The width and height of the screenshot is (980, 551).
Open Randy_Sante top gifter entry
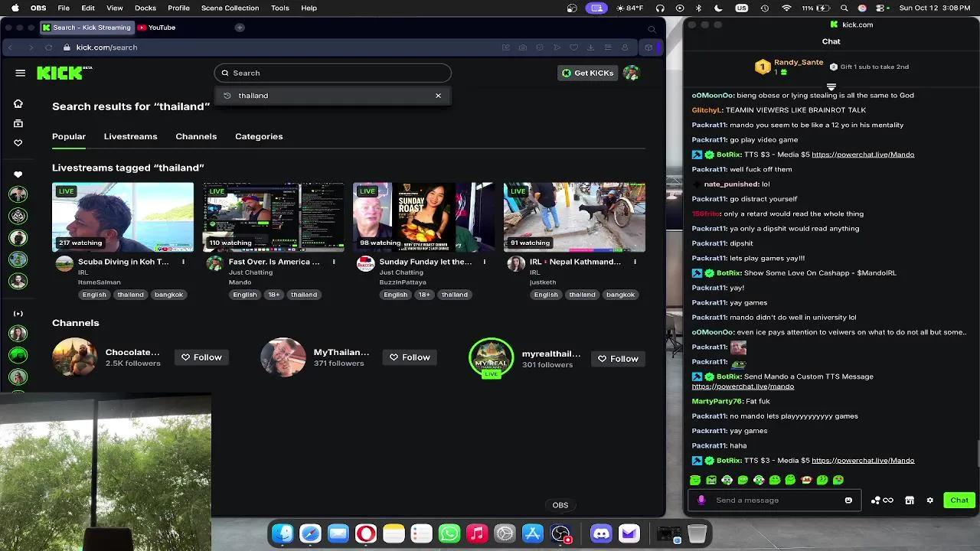tap(789, 67)
